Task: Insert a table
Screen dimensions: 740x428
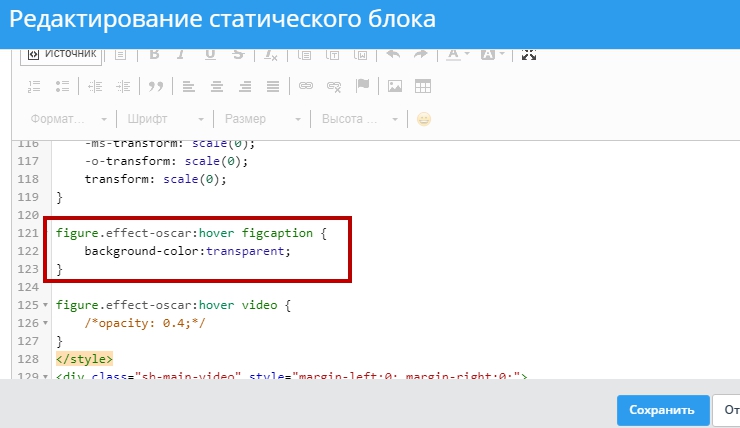Action: tap(422, 86)
